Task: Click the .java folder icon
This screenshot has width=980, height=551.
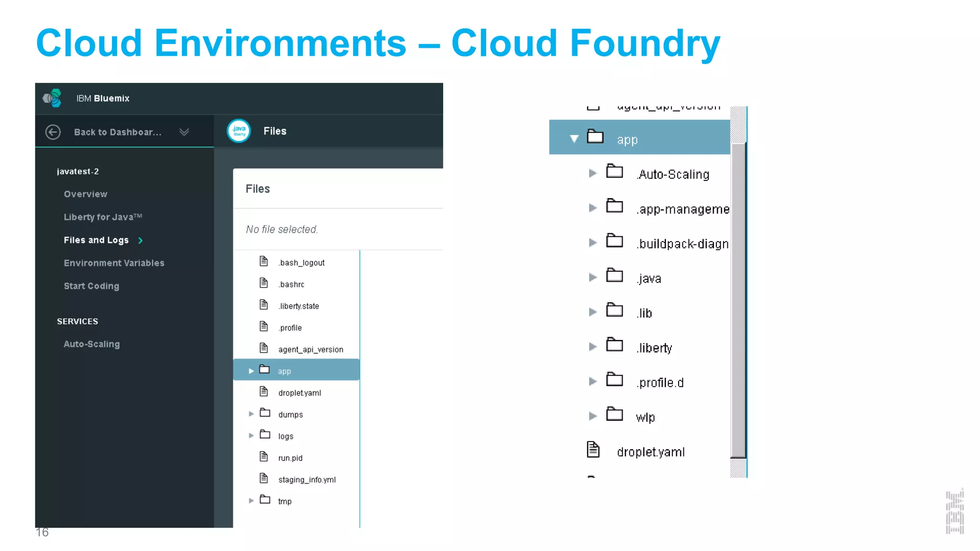Action: [x=614, y=275]
